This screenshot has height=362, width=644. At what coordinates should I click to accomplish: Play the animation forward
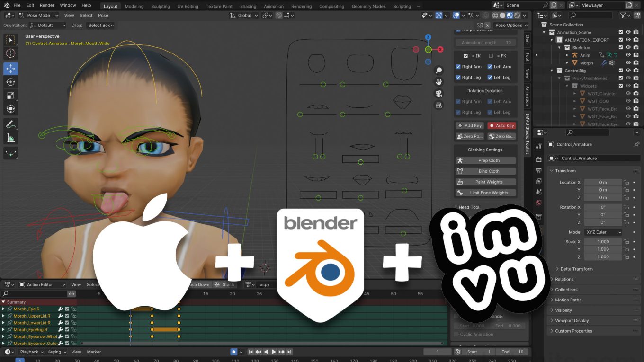pyautogui.click(x=274, y=352)
